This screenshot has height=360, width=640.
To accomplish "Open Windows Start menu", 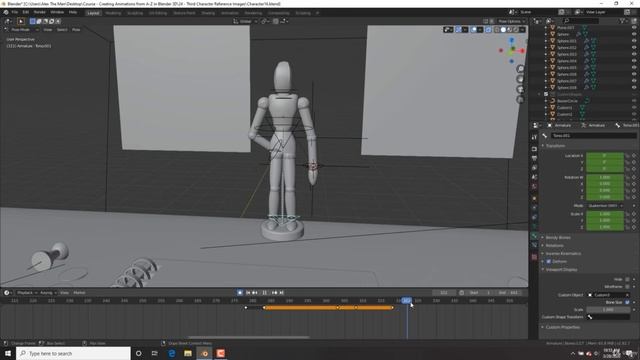I will pyautogui.click(x=8, y=353).
